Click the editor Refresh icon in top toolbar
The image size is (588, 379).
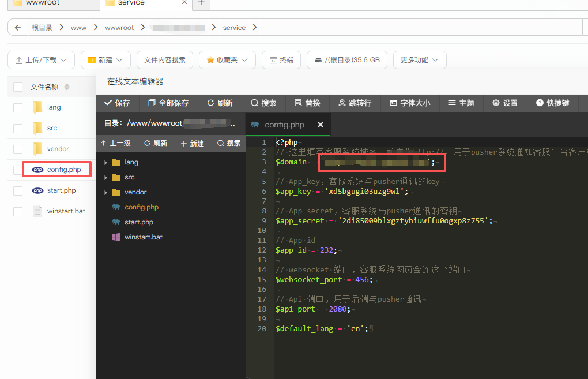210,103
